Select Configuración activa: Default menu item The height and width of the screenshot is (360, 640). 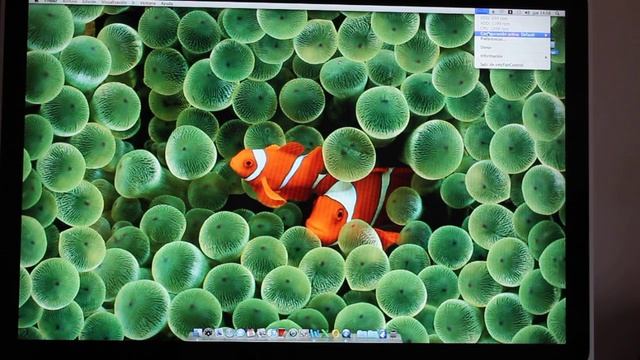(x=513, y=35)
